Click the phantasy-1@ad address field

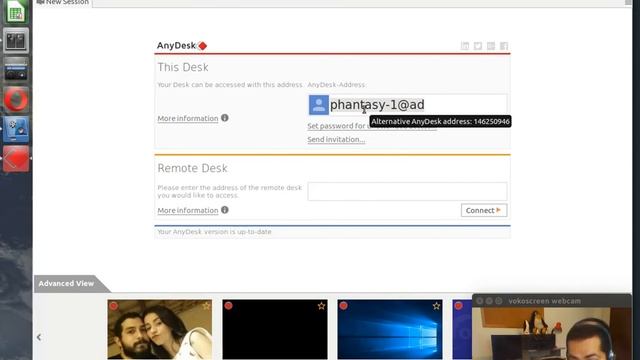point(418,105)
